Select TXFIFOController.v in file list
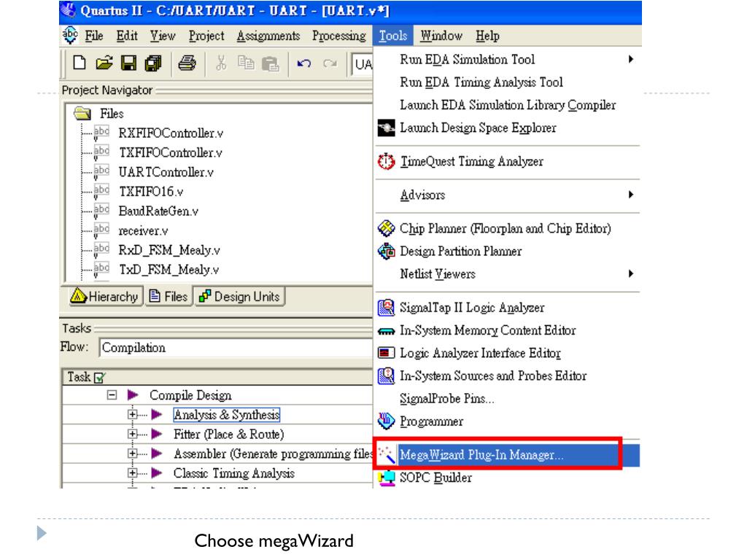The width and height of the screenshot is (747, 560). (x=170, y=152)
